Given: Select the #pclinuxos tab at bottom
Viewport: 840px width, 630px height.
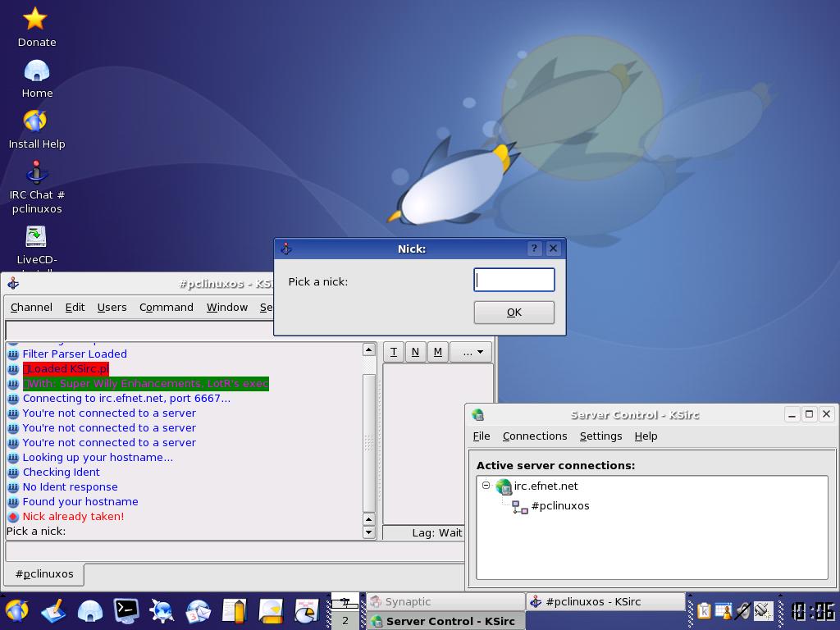Looking at the screenshot, I should [44, 574].
